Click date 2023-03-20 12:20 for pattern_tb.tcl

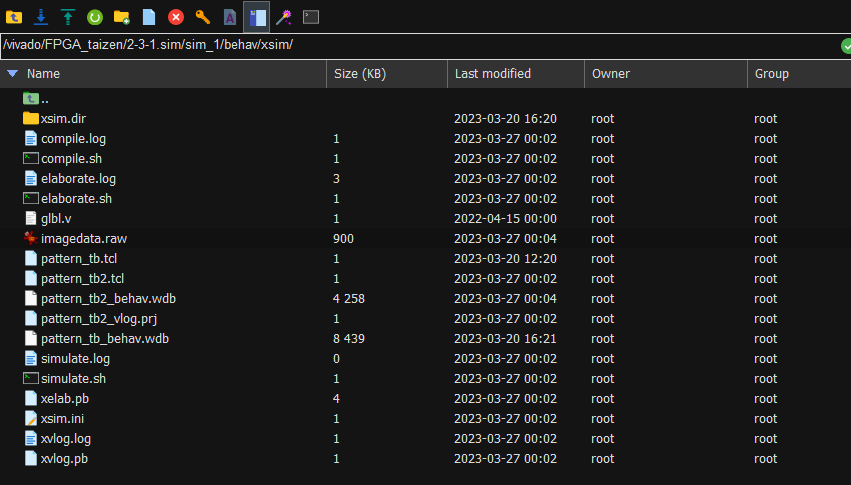[x=505, y=259]
